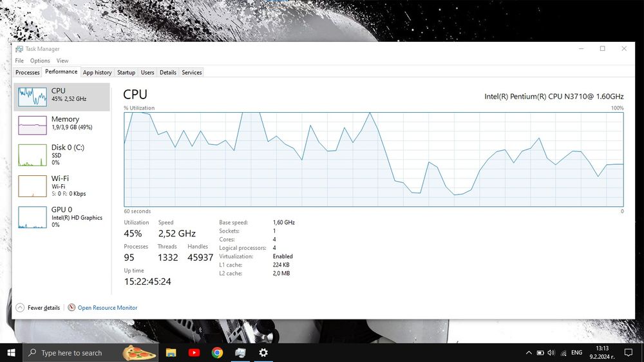Click the Virtualization Enabled value

click(283, 256)
